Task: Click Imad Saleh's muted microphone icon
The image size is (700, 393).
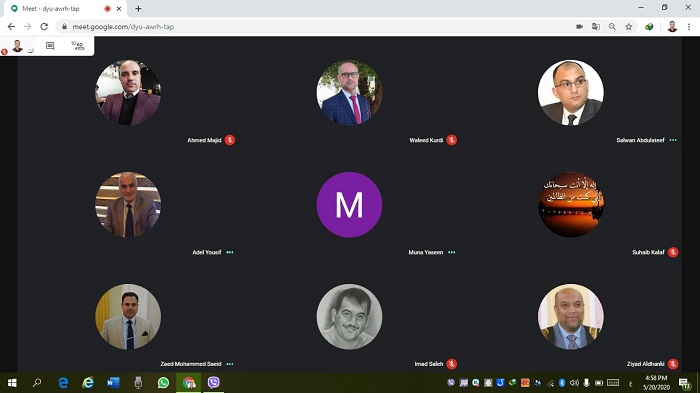Action: point(452,364)
